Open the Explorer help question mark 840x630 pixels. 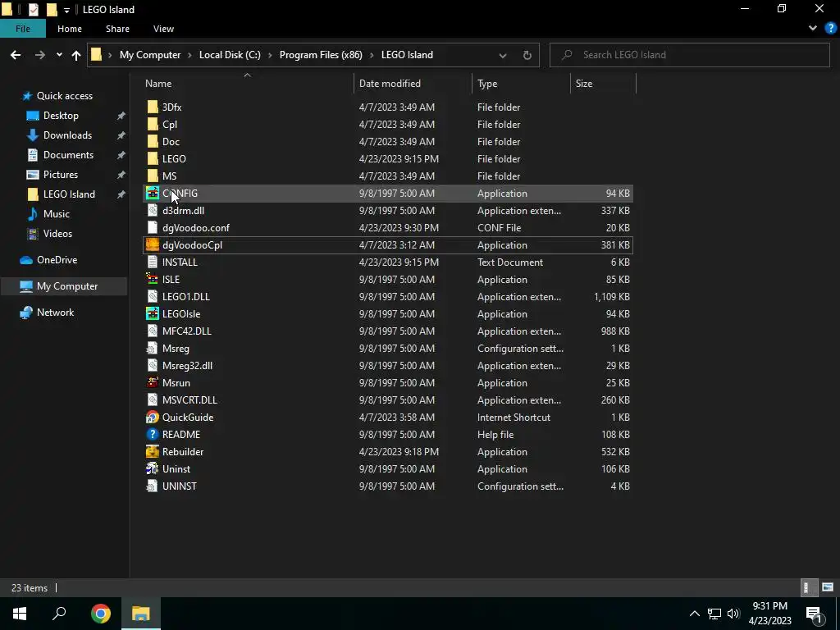(830, 29)
